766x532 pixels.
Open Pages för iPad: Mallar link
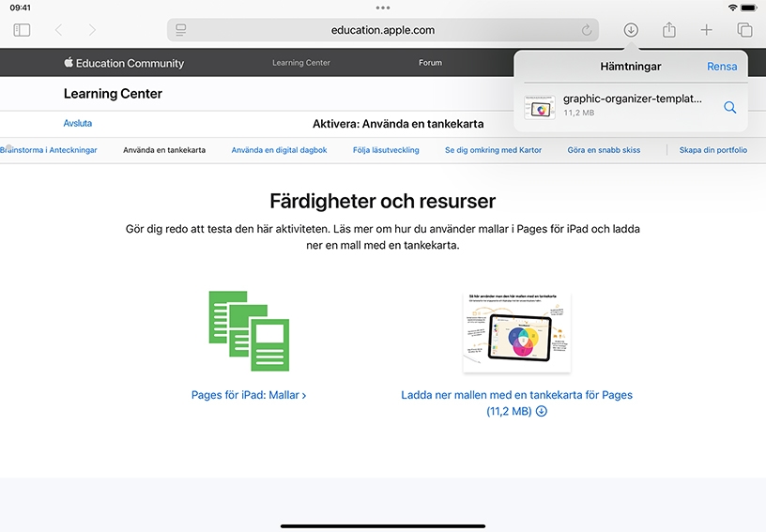249,395
